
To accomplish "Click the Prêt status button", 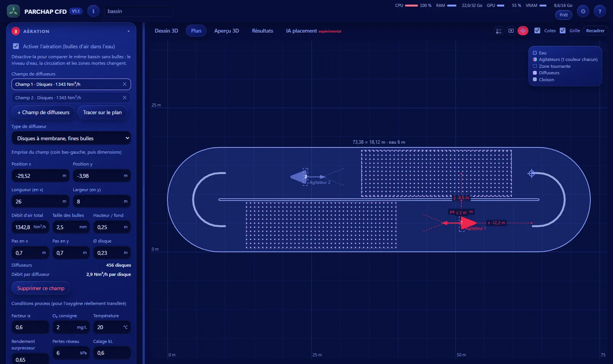I will click(x=564, y=15).
